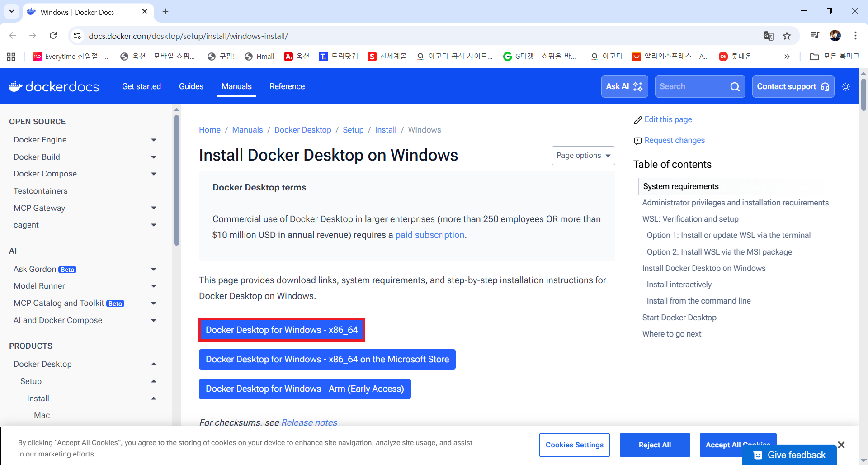Jump to Install interactively in contents
Screen dimensions: 868x465
pos(679,285)
